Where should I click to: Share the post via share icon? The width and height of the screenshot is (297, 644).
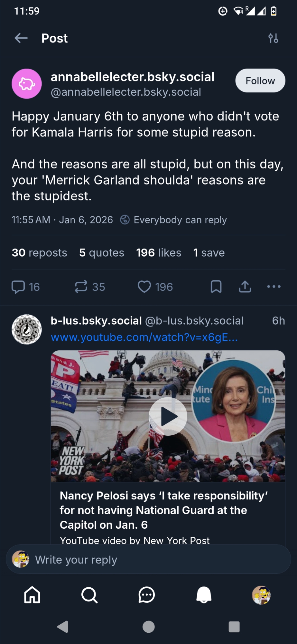[245, 287]
